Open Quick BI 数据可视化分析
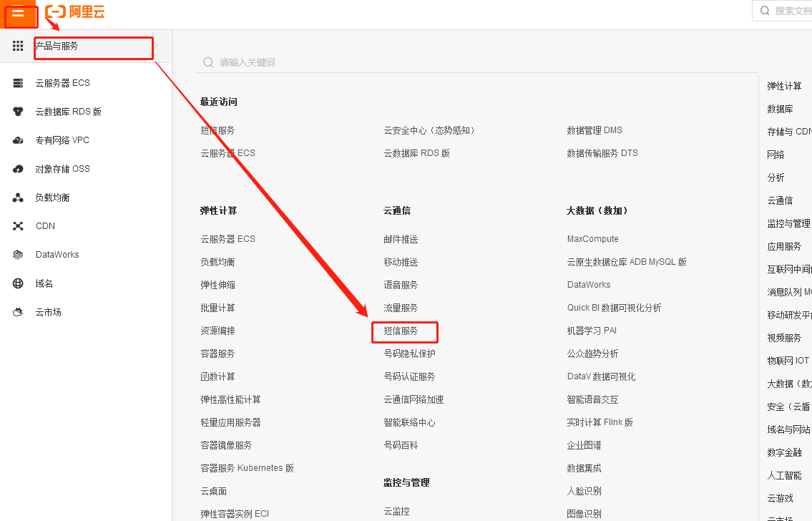 click(614, 308)
